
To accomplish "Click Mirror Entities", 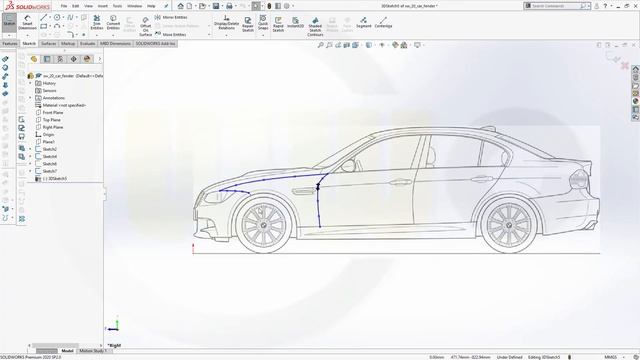I will (x=171, y=18).
